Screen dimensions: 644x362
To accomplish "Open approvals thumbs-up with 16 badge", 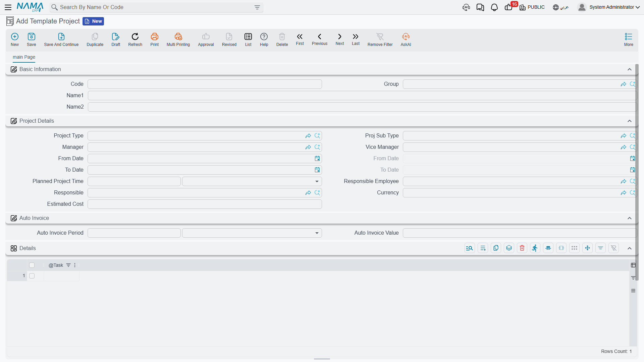I will (x=509, y=7).
